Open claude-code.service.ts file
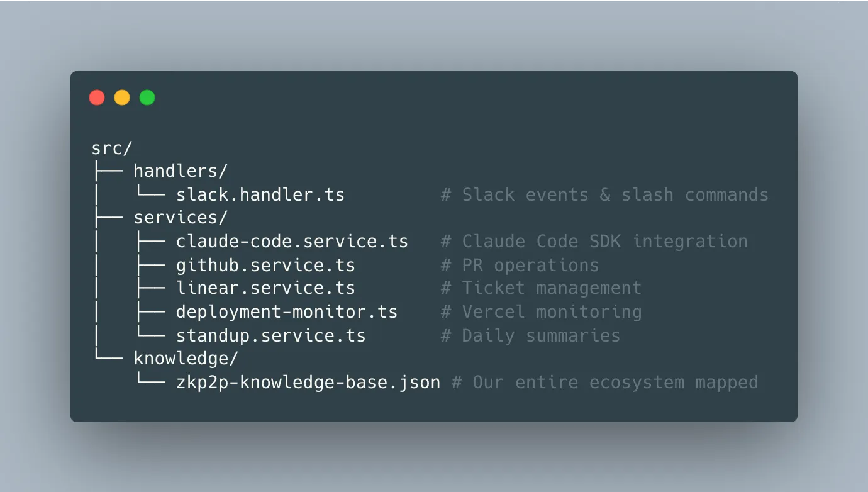Viewport: 868px width, 492px height. [x=292, y=242]
